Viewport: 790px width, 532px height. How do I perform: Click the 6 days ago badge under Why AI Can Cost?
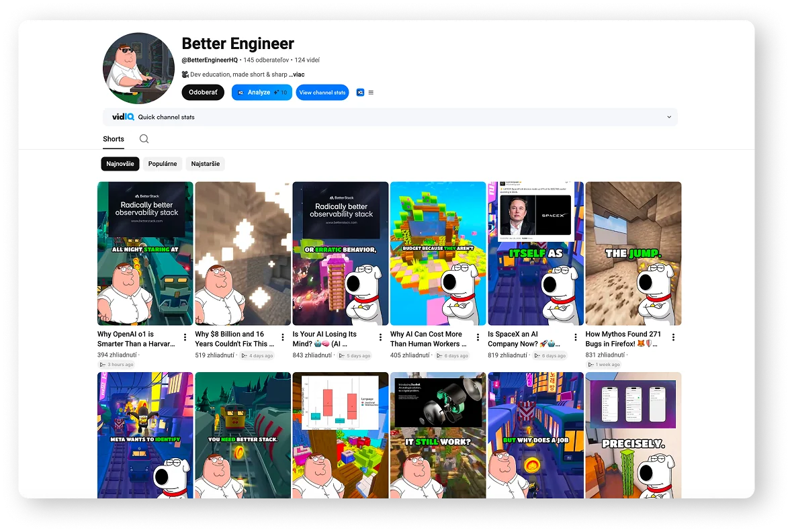453,355
